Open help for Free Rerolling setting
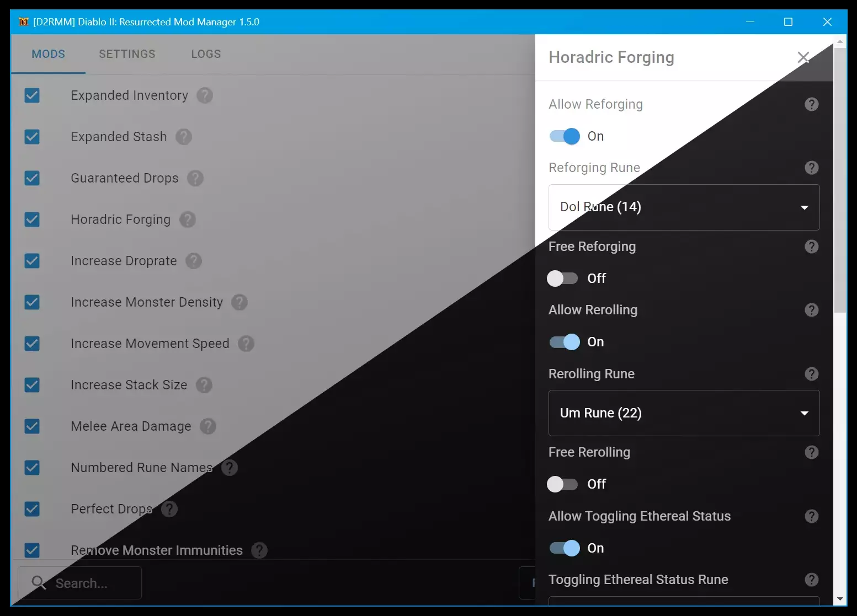Screen dimensions: 857x616 pos(812,452)
